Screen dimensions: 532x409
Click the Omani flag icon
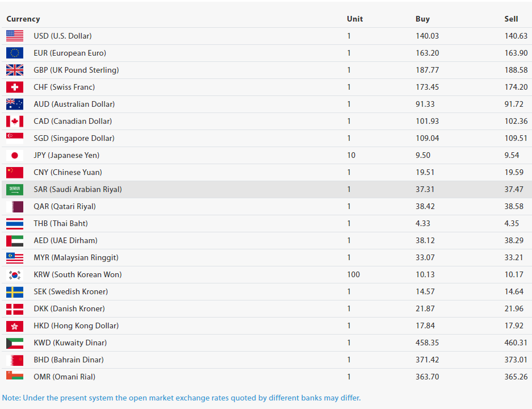(x=15, y=375)
